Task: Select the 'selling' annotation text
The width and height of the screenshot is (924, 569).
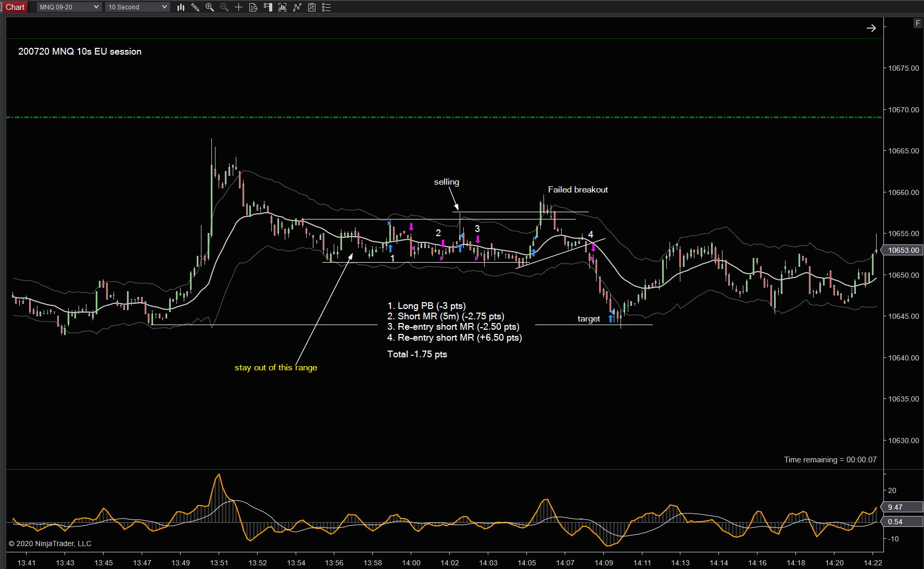Action: click(x=447, y=182)
